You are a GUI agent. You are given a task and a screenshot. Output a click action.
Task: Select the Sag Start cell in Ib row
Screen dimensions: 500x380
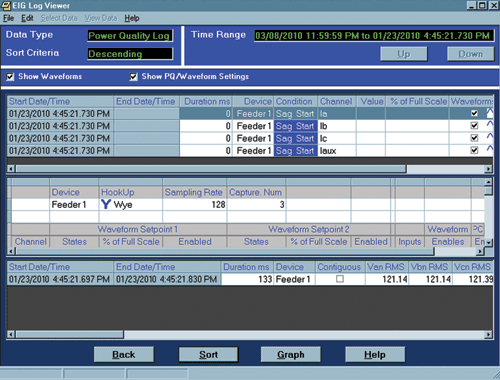[x=295, y=126]
